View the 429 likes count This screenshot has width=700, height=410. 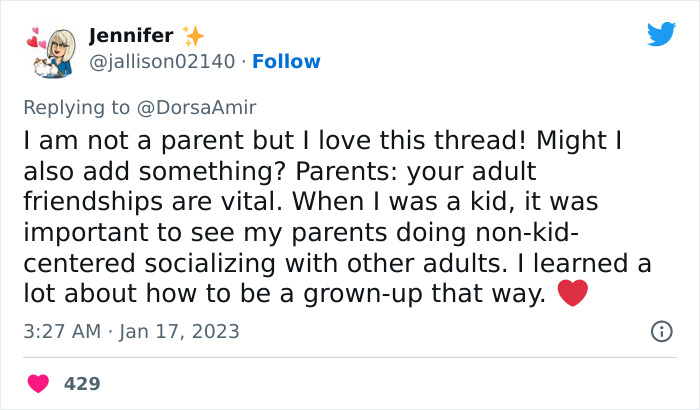pos(82,383)
